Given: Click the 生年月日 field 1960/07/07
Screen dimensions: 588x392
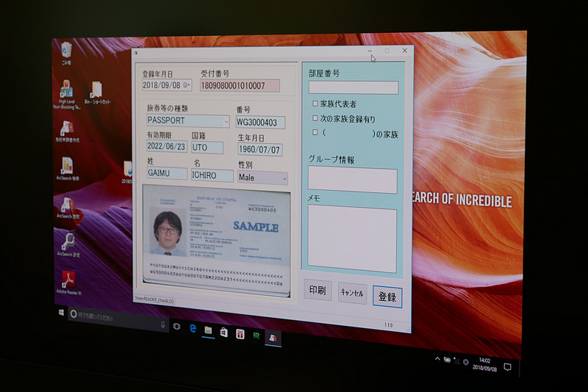Looking at the screenshot, I should click(259, 150).
